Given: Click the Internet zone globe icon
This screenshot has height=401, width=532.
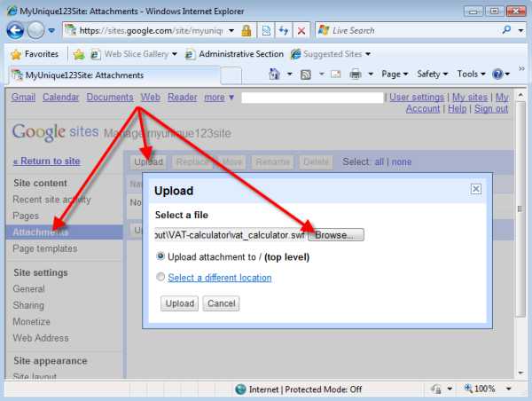Looking at the screenshot, I should click(240, 389).
